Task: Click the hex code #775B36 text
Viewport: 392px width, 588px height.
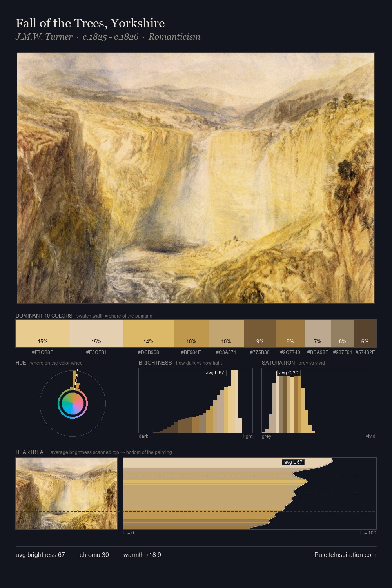Action: pos(260,352)
